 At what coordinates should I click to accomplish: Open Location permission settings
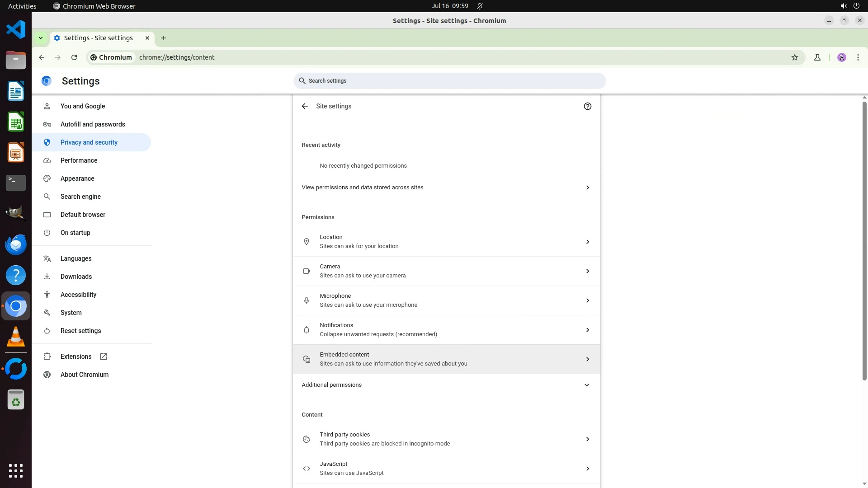(x=446, y=242)
